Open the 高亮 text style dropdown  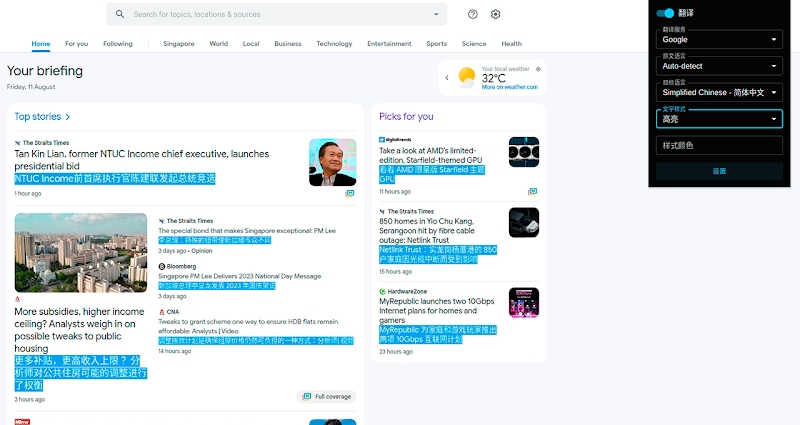coord(719,119)
